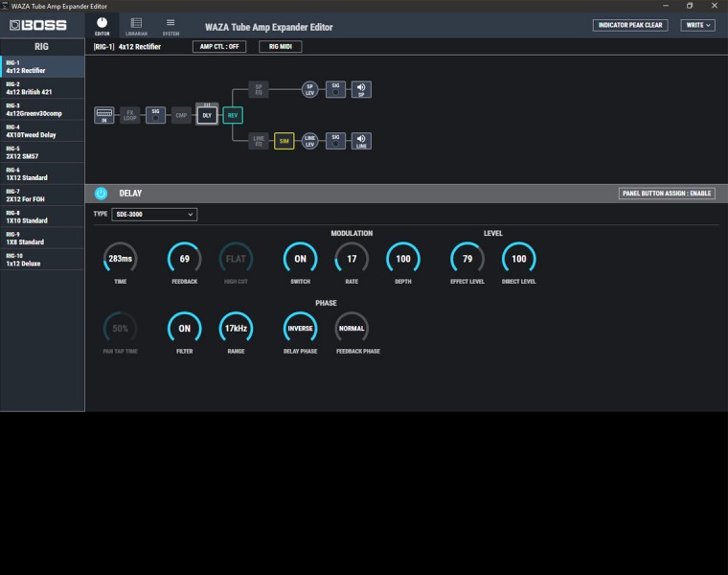Switch to the EDITOR tab
This screenshot has height=575, width=728.
pos(102,26)
